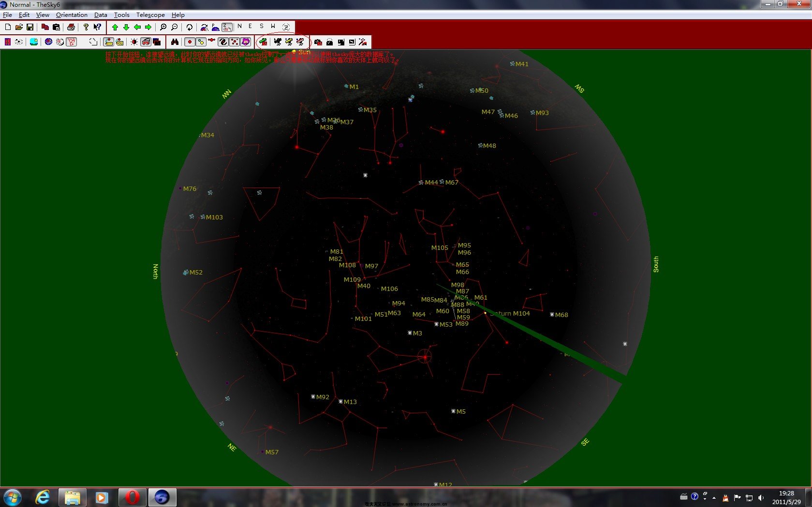Open Windows Explorer folder on taskbar

[x=73, y=497]
